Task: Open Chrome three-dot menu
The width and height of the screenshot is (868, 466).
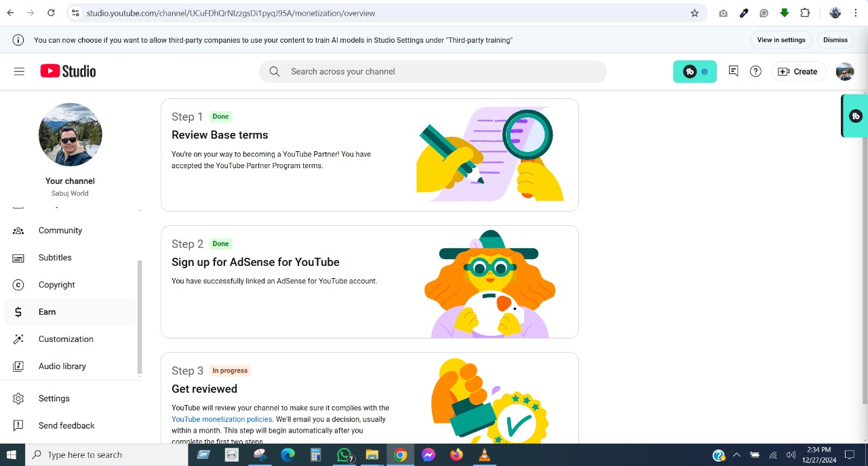Action: (856, 13)
